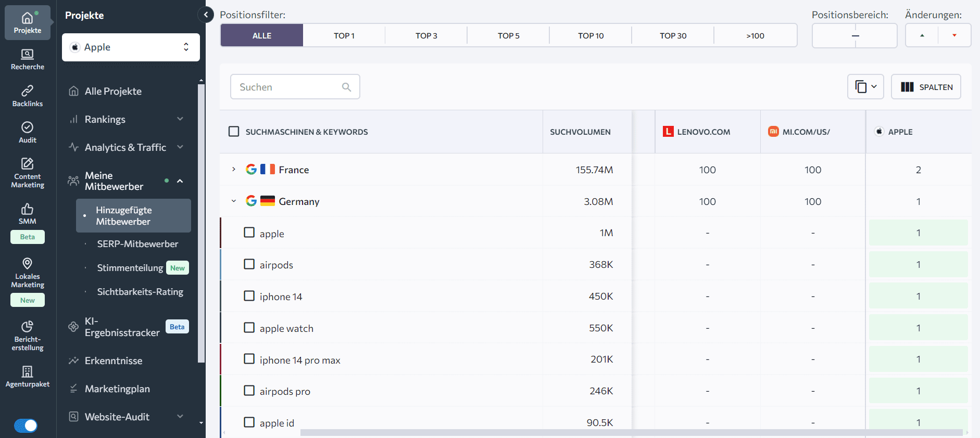This screenshot has width=980, height=438.
Task: Select TOP 30 position filter
Action: click(x=673, y=35)
